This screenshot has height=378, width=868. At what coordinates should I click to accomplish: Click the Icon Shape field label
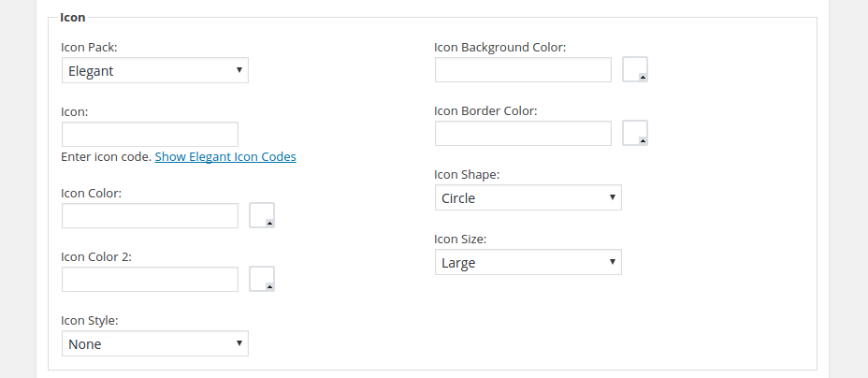click(x=467, y=175)
